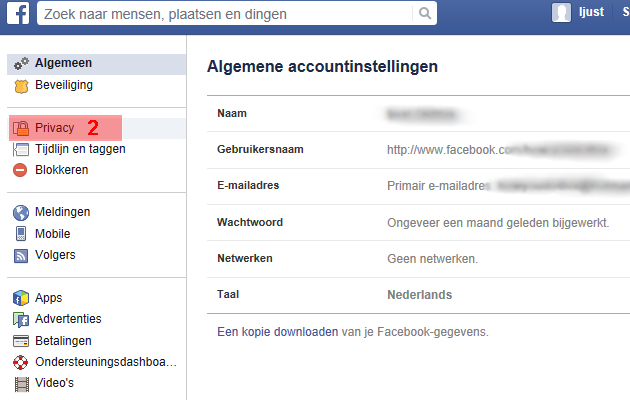
Task: Click the Ondersteuningsdashboard lifebuoy icon
Action: point(20,362)
